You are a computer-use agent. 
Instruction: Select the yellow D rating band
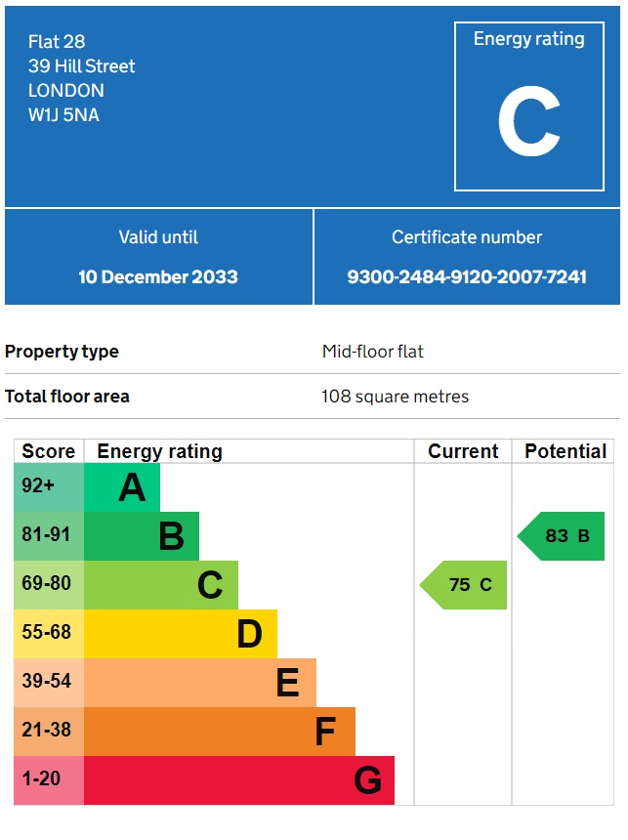(x=181, y=634)
